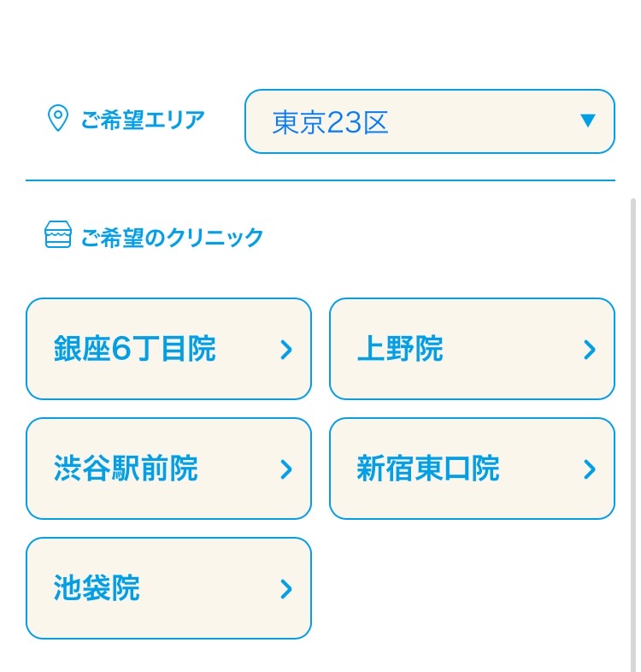Image resolution: width=641 pixels, height=672 pixels.
Task: Click the chevron arrow on 上野院
Action: coord(589,349)
